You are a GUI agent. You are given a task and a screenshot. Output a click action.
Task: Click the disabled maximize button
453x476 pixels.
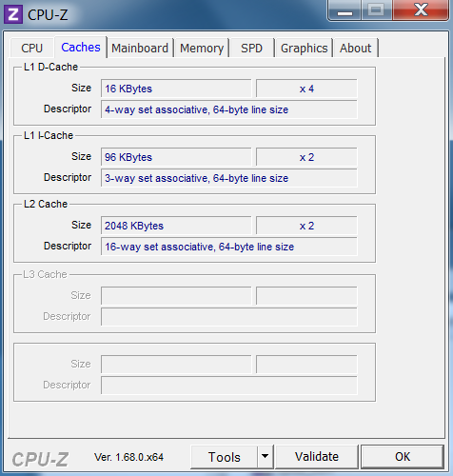point(377,10)
